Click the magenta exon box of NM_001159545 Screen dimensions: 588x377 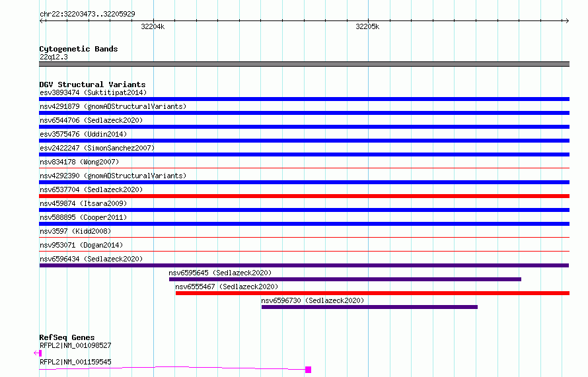pos(309,370)
